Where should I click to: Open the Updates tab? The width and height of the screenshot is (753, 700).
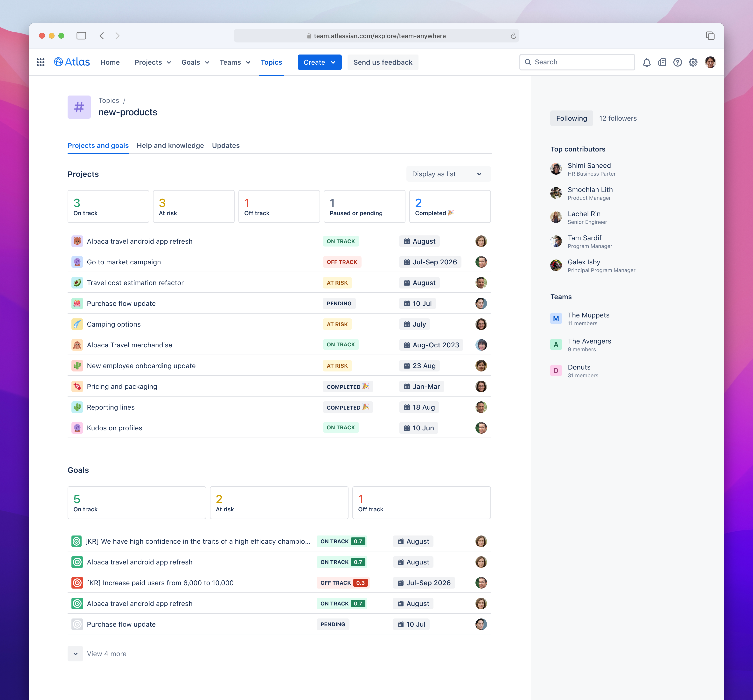[226, 145]
